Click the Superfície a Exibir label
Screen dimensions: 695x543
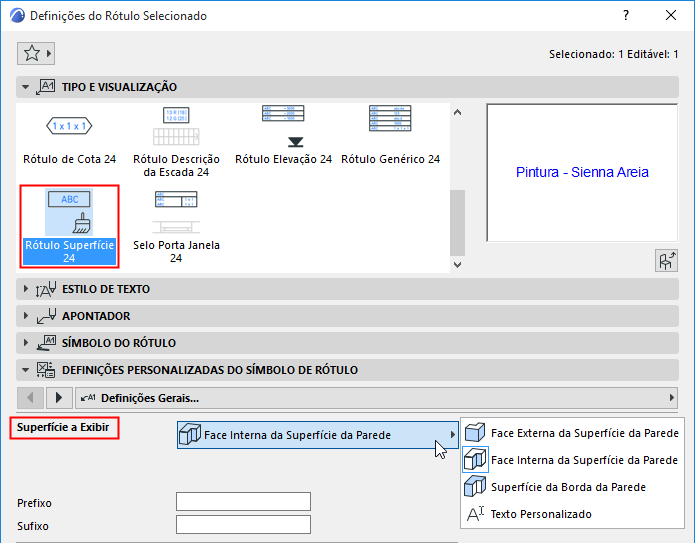click(x=63, y=427)
